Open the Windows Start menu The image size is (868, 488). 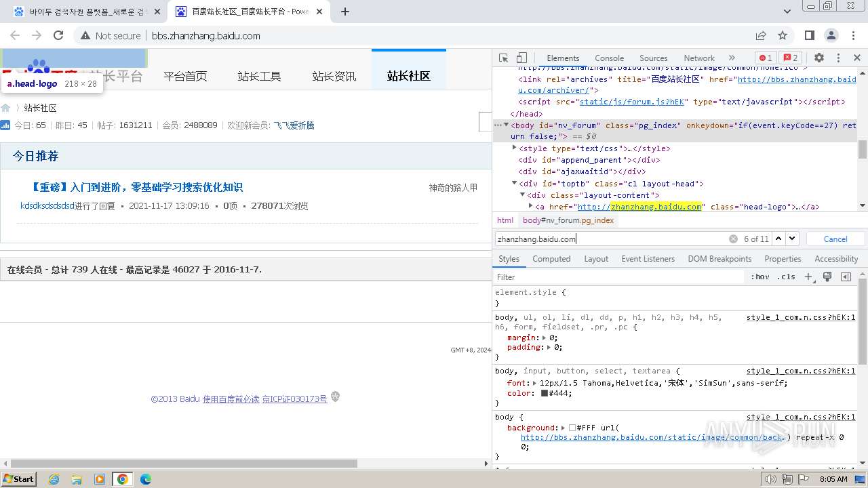tap(19, 479)
